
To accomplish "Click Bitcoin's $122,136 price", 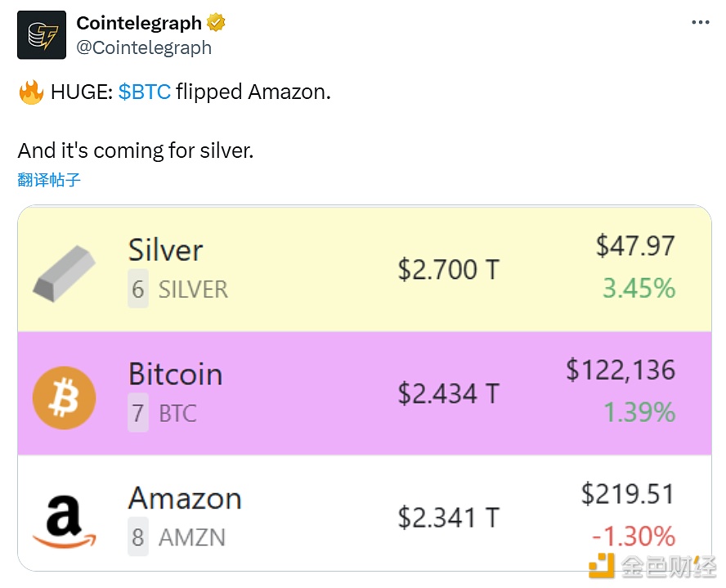I will tap(621, 370).
